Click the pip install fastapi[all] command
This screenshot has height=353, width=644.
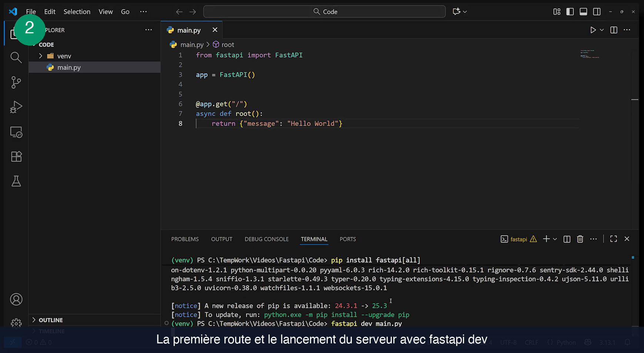pos(376,260)
